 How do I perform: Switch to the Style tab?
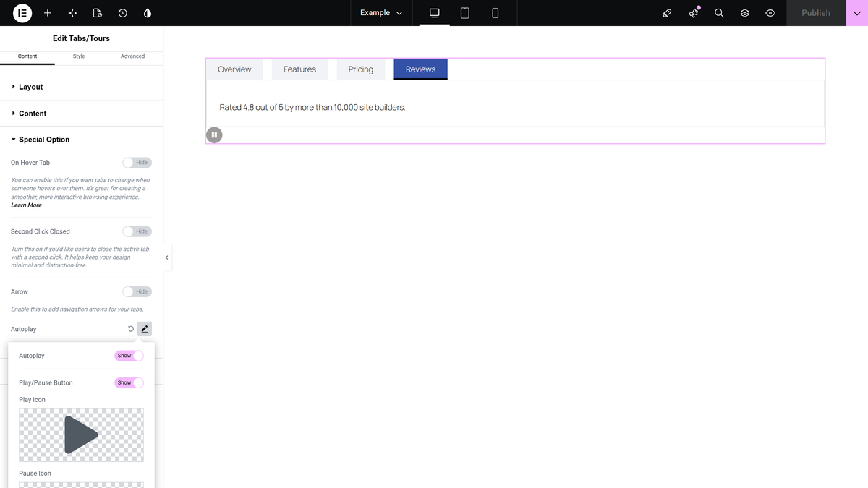(x=79, y=56)
